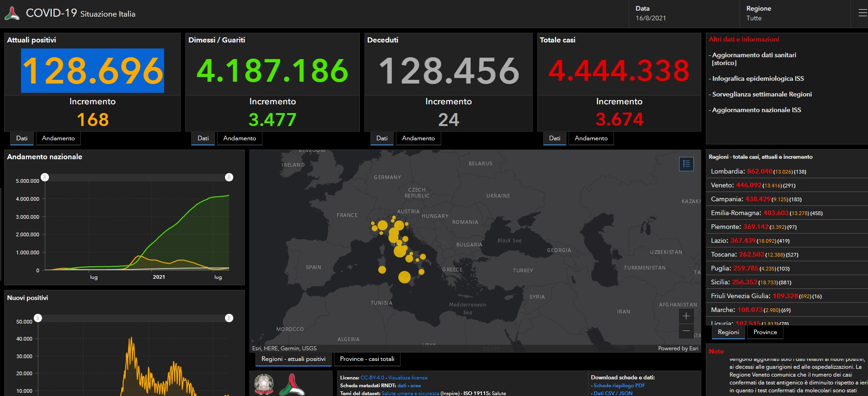Grab the left handle of Nuovi positivi slider
Screen dimensions: 868x396
tap(38, 318)
